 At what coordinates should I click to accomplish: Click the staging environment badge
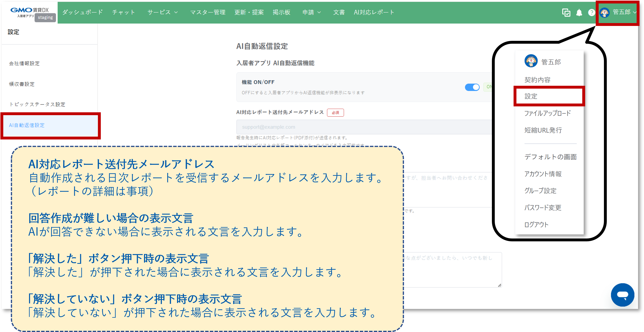(45, 18)
